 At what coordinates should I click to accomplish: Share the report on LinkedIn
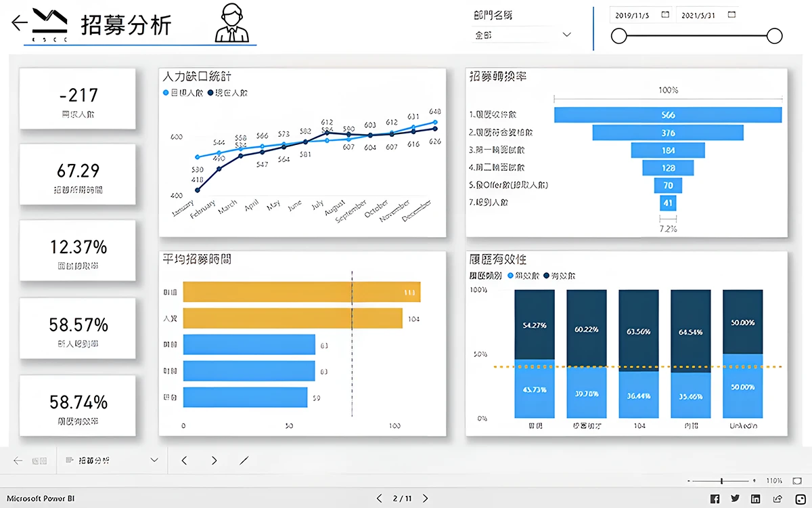pyautogui.click(x=756, y=499)
